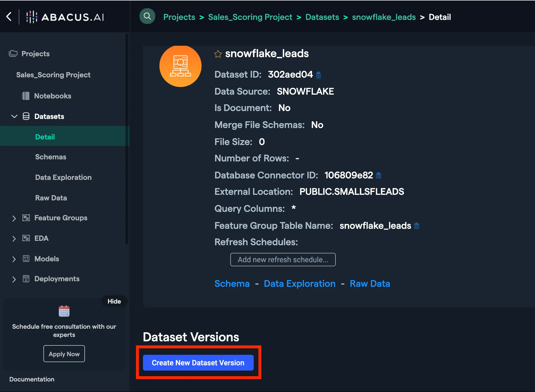
Task: Click Create New Dataset Version button
Action: pos(198,363)
